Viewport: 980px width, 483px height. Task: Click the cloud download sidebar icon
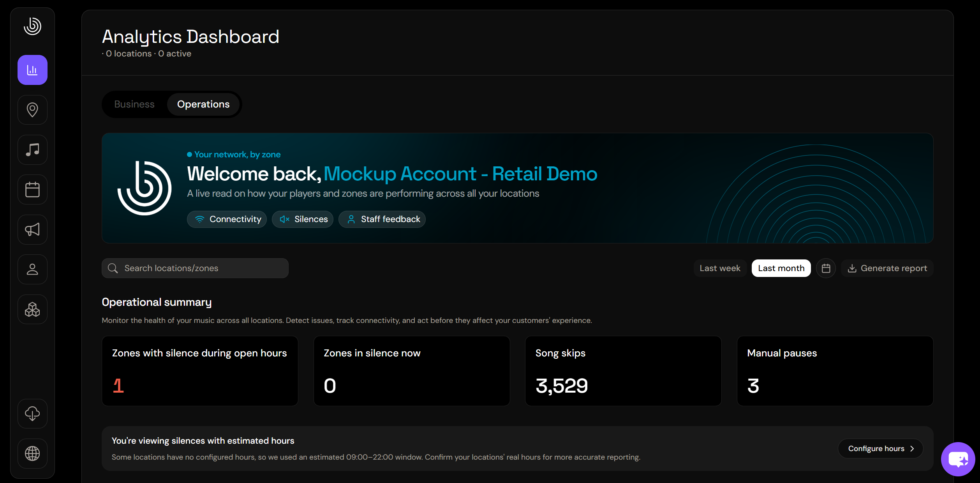32,414
